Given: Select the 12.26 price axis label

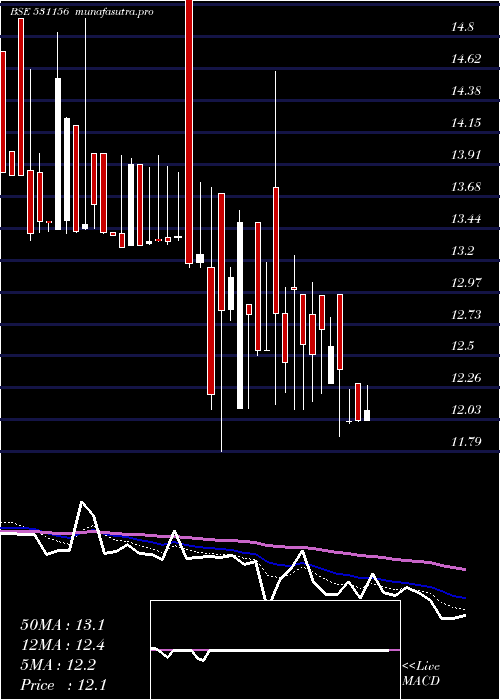Looking at the screenshot, I should click(466, 378).
